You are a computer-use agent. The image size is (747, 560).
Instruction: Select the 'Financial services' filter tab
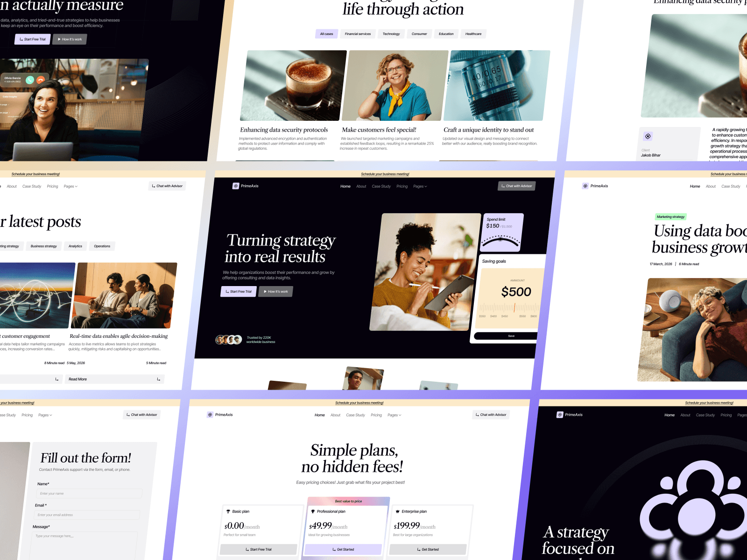pyautogui.click(x=358, y=34)
